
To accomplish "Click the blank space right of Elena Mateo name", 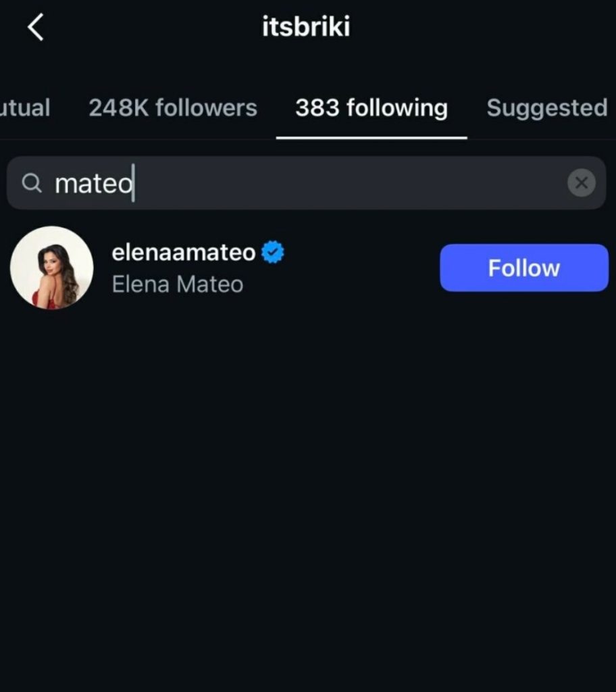I will click(338, 285).
